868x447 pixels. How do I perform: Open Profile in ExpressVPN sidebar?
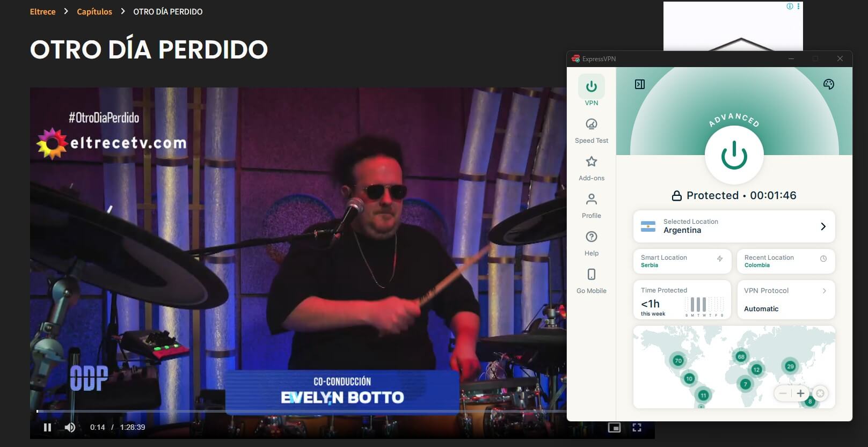[592, 206]
